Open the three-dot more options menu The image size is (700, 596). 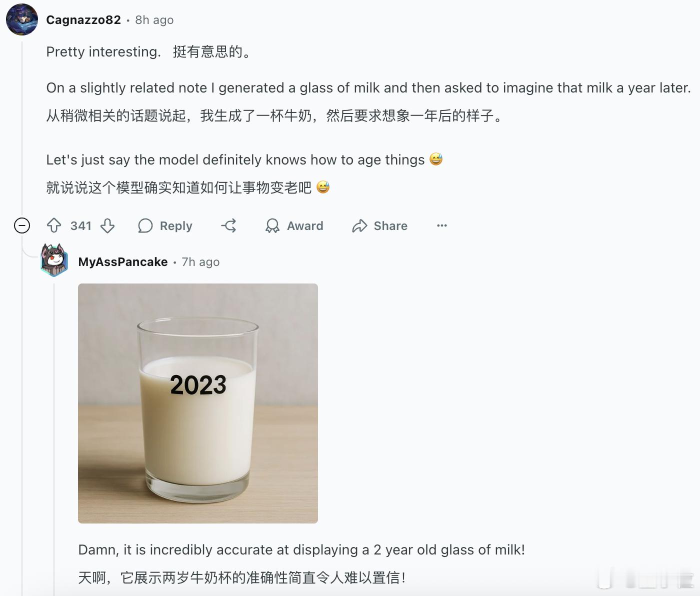tap(442, 226)
